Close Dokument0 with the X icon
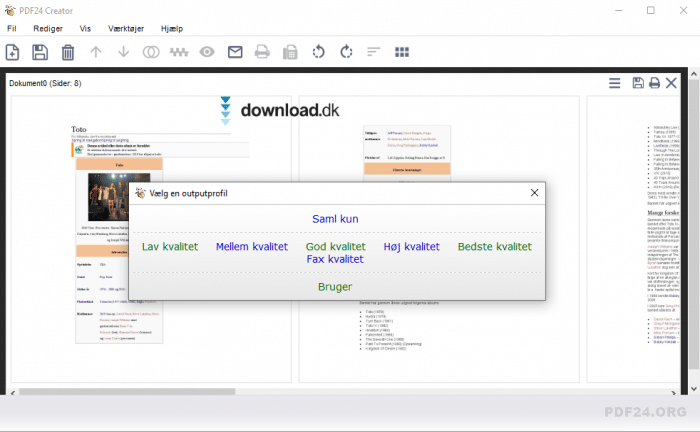Viewport: 700px width, 432px height. [671, 83]
